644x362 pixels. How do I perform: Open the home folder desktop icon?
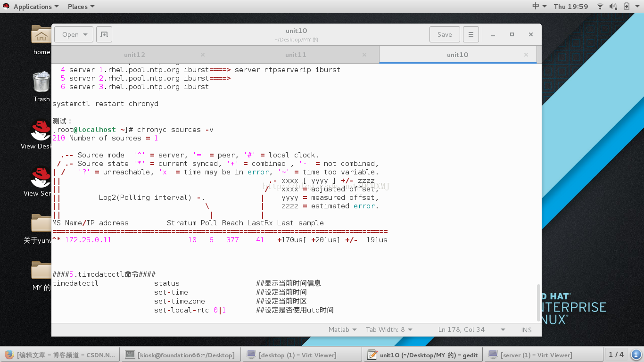41,39
